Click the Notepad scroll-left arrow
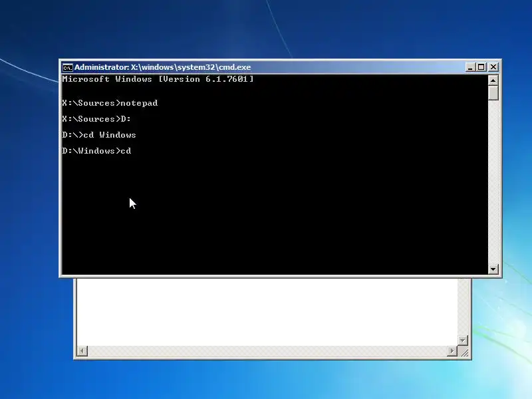The width and height of the screenshot is (532, 399). click(x=82, y=351)
